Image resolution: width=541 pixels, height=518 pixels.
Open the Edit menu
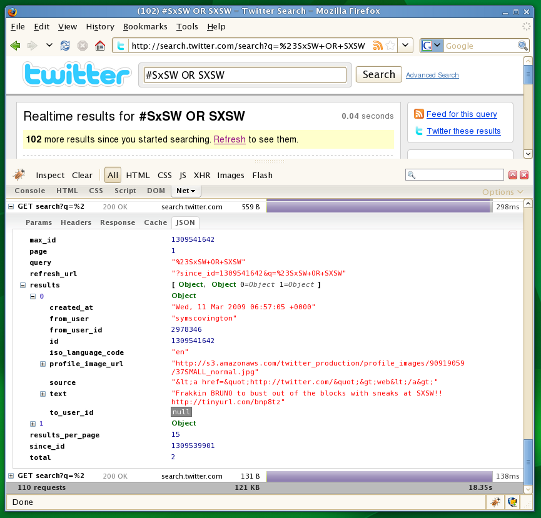pyautogui.click(x=41, y=27)
